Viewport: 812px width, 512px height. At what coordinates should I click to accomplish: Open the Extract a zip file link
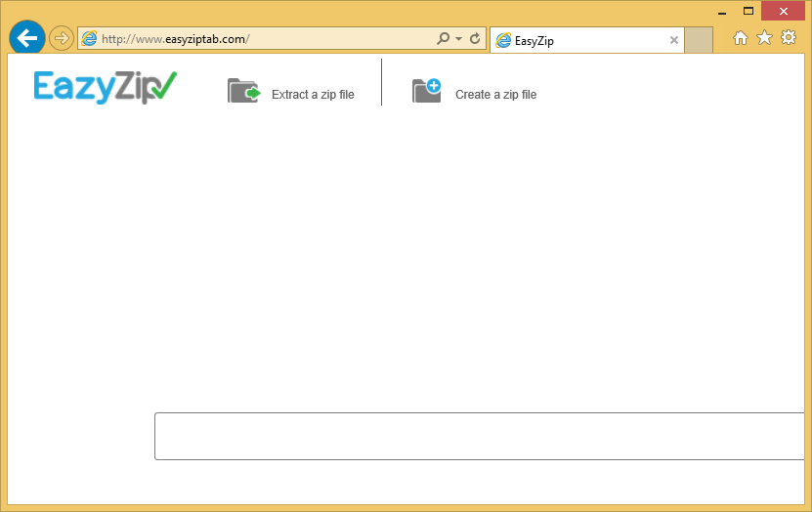click(x=313, y=95)
